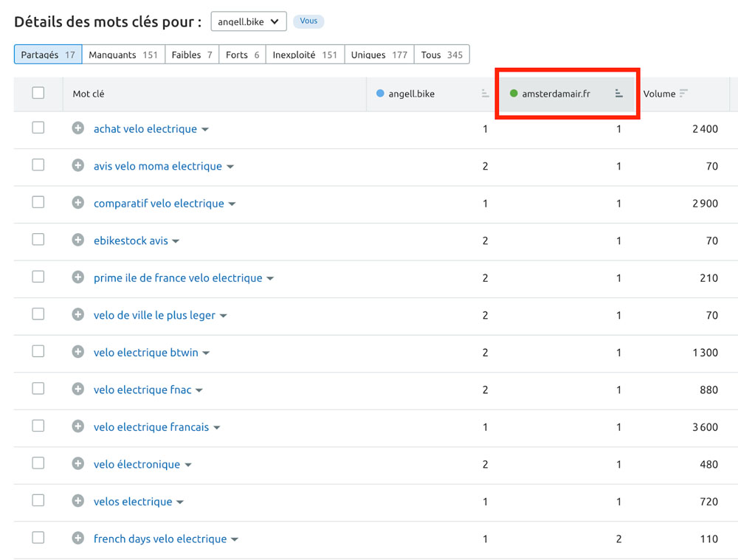The image size is (738, 560).
Task: Check the achat velo electrique row checkbox
Action: [x=38, y=128]
